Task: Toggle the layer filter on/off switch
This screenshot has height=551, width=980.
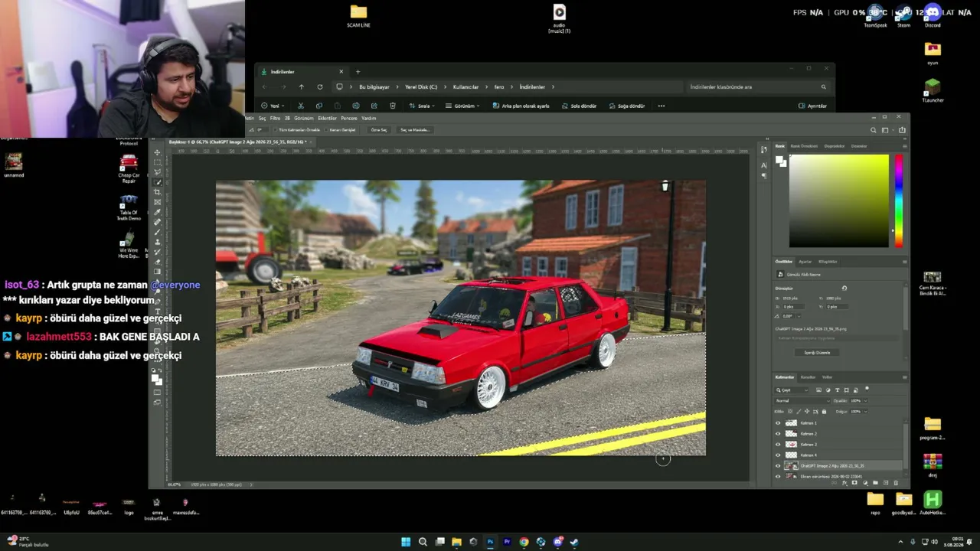Action: point(867,390)
